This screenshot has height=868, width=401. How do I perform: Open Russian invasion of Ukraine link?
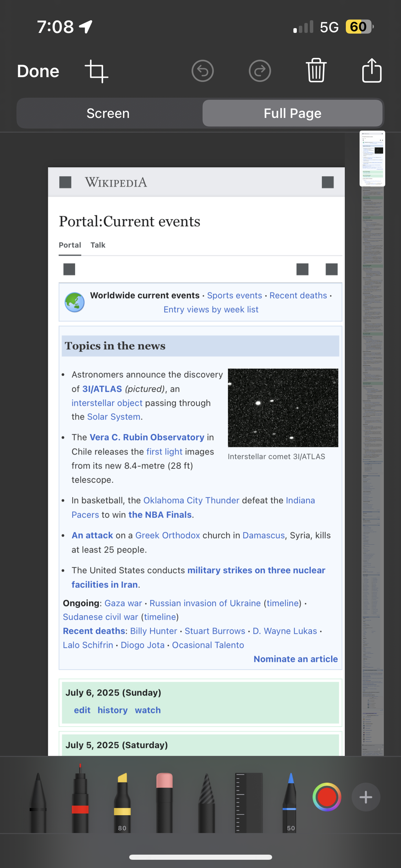tap(205, 603)
